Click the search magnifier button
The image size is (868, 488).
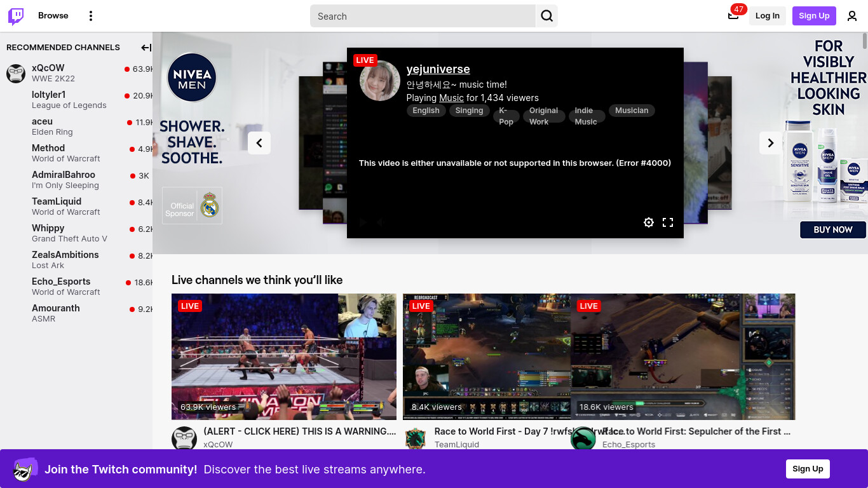[x=547, y=16]
